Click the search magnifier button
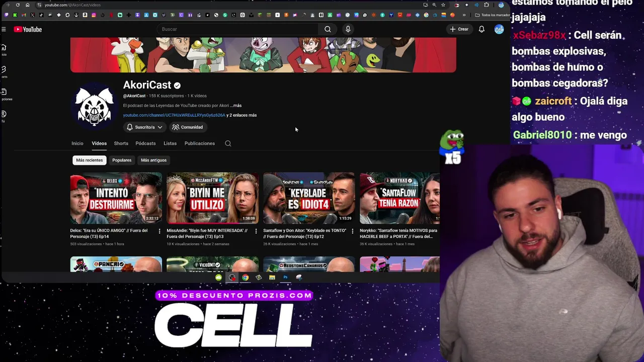644x362 pixels. (328, 29)
